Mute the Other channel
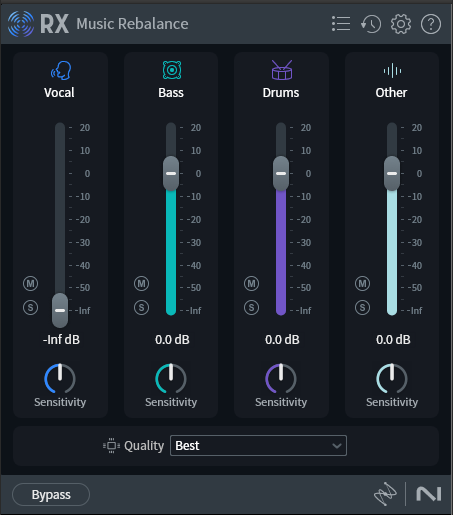 [x=362, y=284]
